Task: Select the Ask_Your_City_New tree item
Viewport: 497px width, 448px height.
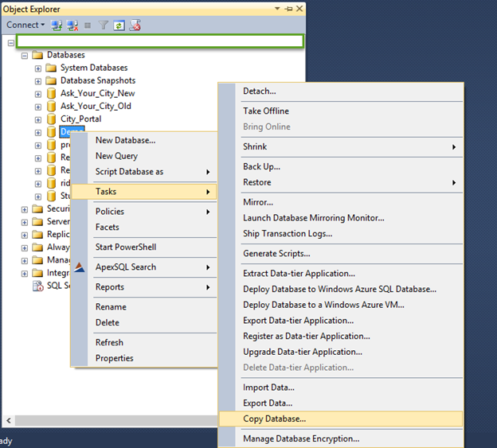Action: pos(98,93)
